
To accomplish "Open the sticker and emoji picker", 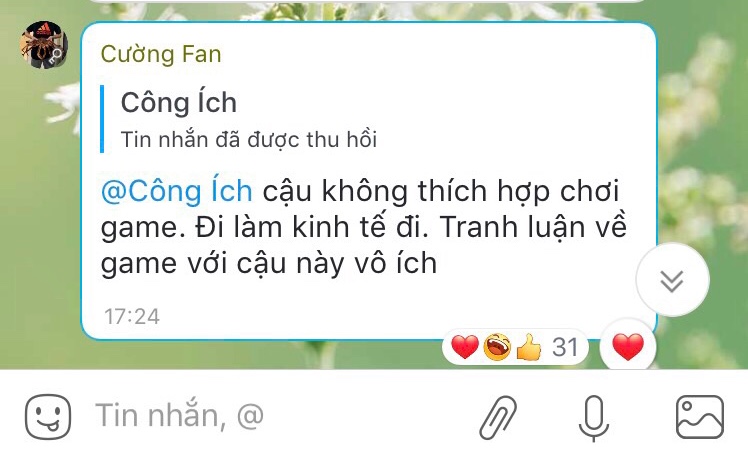I will 48,417.
